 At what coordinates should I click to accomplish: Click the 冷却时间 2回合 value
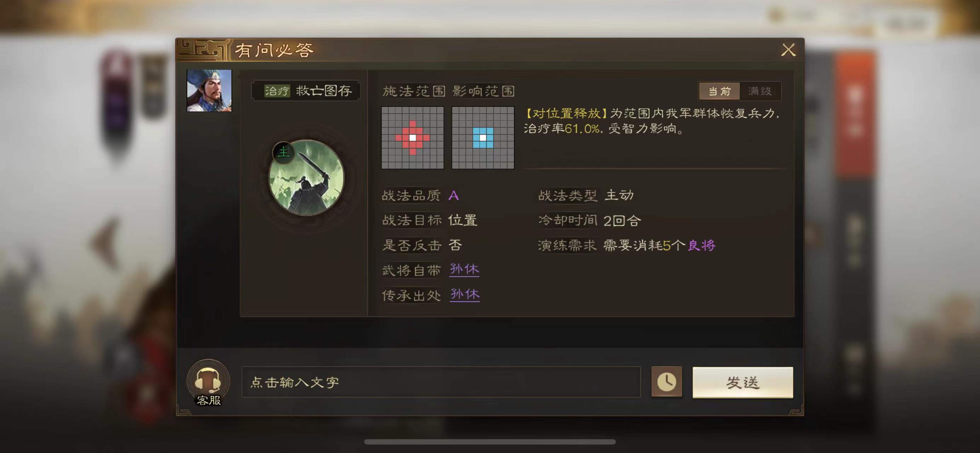click(622, 220)
